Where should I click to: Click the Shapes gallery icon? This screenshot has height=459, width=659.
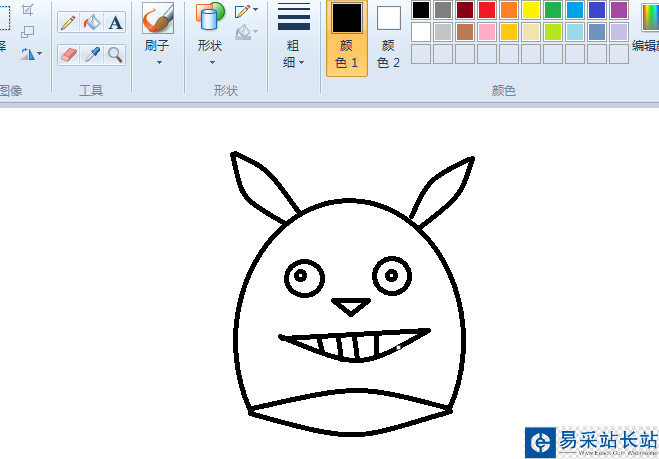coord(210,17)
